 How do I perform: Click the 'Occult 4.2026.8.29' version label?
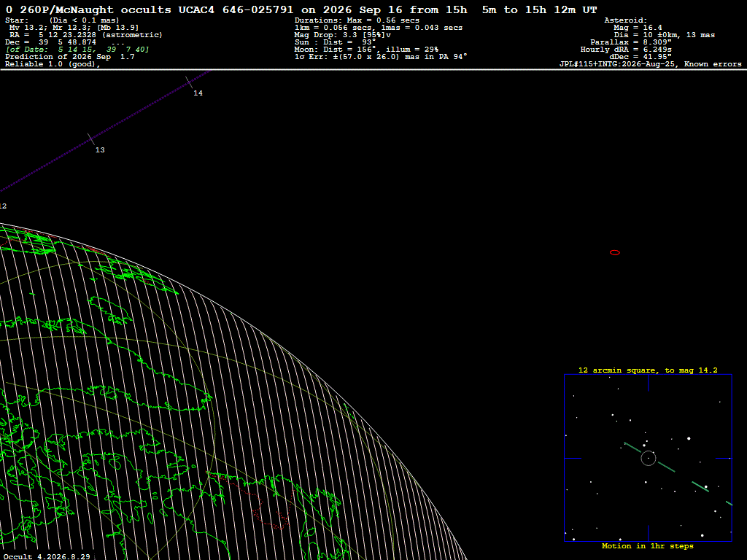point(47,556)
